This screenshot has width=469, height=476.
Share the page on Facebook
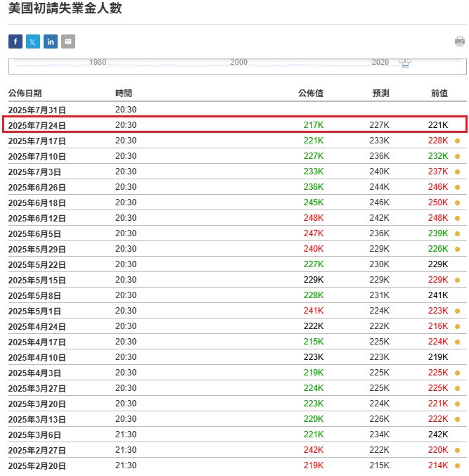[15, 41]
